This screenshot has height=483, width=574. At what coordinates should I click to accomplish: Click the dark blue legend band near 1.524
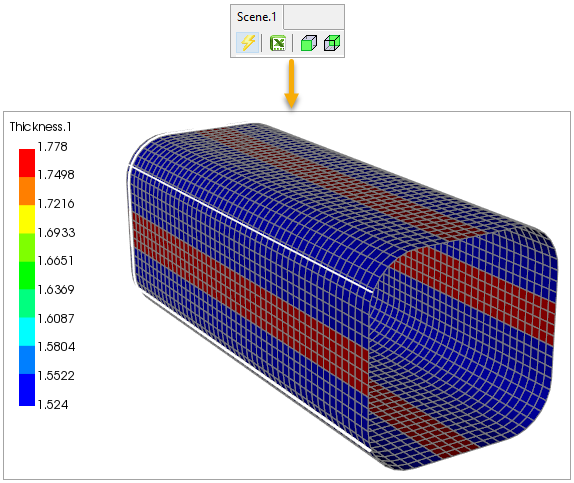[x=27, y=390]
